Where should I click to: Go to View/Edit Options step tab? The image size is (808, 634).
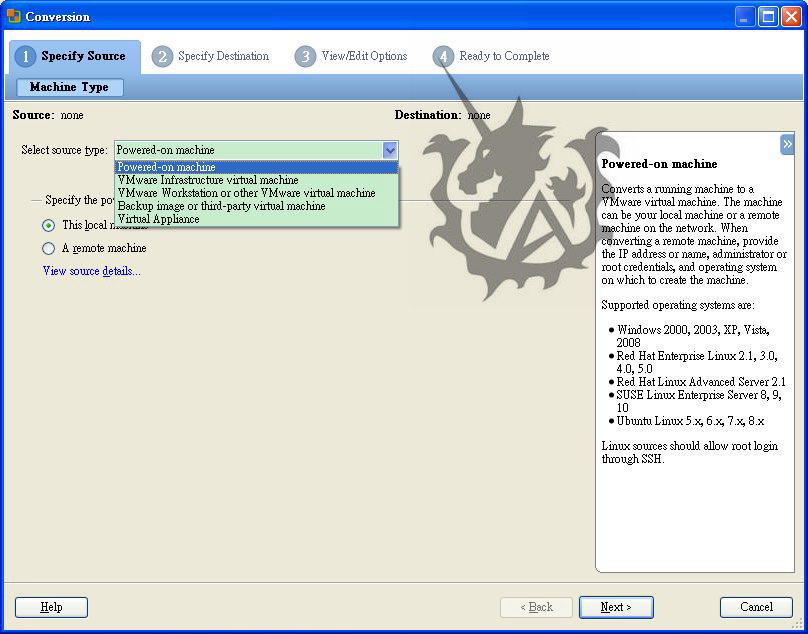351,57
